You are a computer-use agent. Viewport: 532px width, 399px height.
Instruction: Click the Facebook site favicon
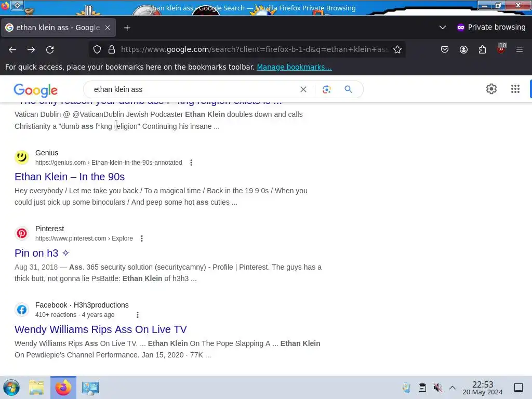22,310
